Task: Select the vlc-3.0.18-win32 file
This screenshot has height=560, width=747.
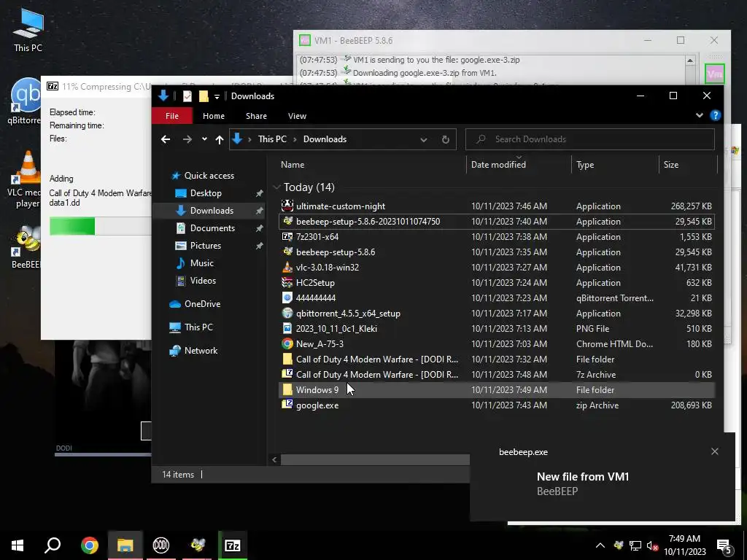Action: pyautogui.click(x=496, y=267)
